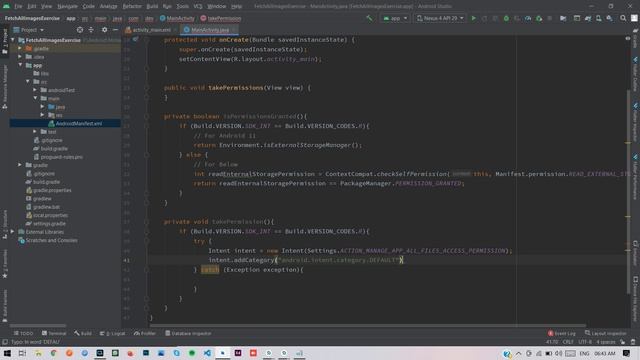Open the Refactor menu
The image size is (640, 360).
(x=132, y=6)
